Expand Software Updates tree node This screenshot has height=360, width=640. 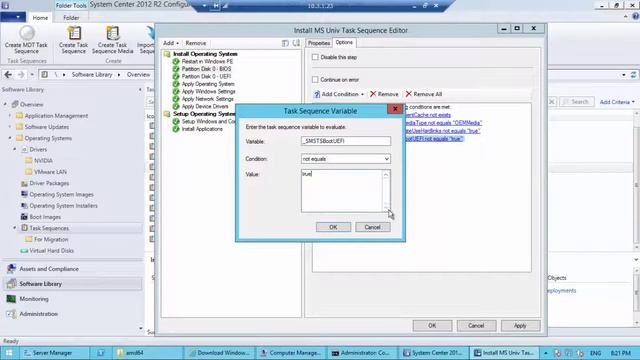tap(10, 127)
